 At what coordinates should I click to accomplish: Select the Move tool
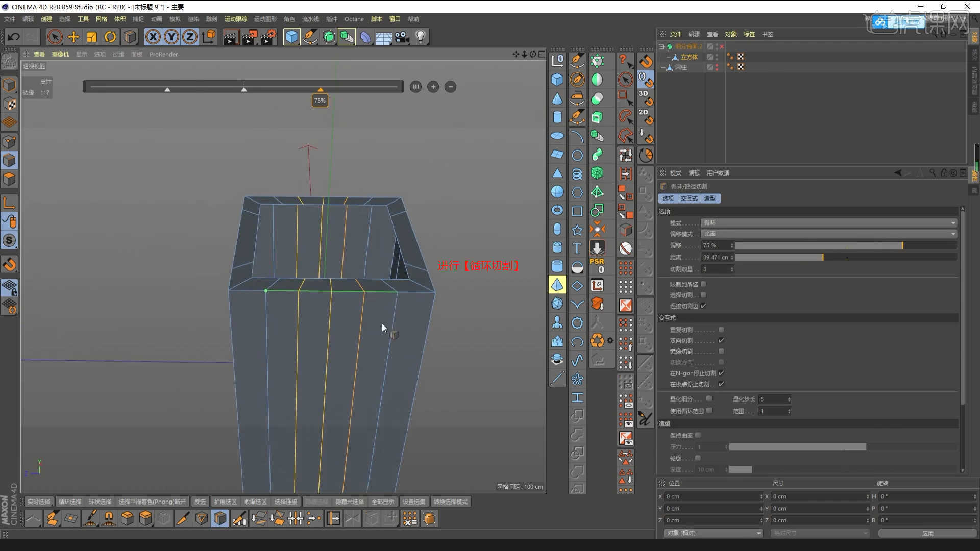point(73,37)
